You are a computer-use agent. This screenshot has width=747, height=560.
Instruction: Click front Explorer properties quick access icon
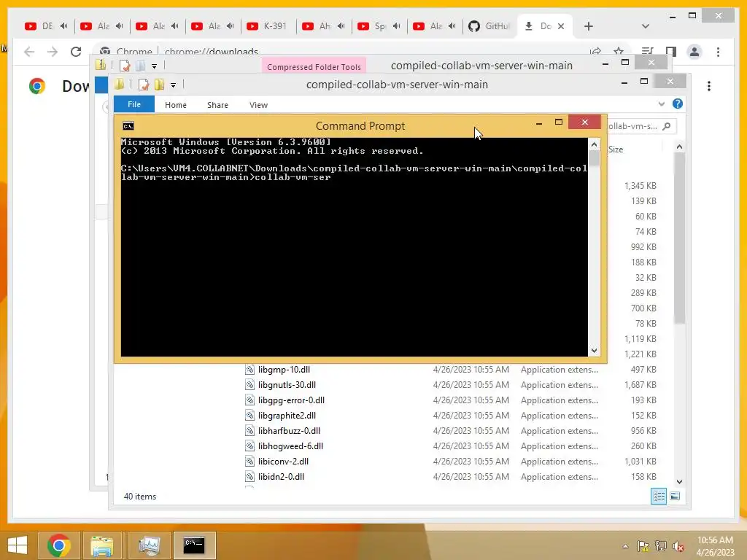pos(144,85)
